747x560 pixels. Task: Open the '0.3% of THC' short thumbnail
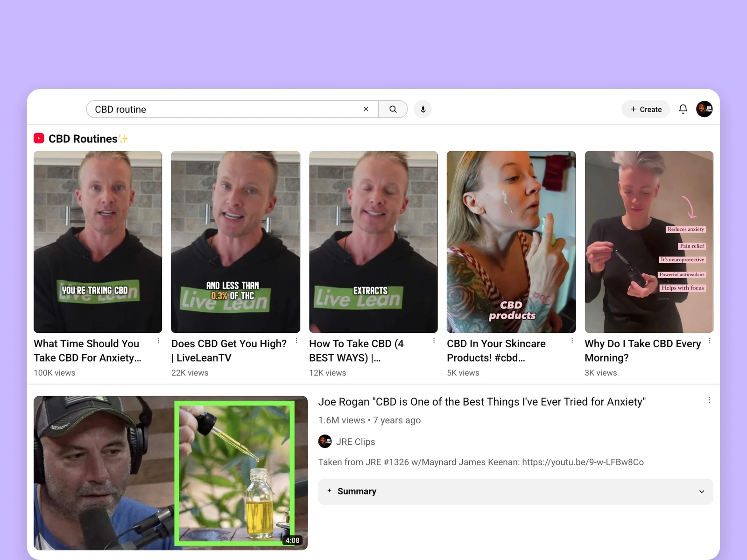tap(236, 242)
